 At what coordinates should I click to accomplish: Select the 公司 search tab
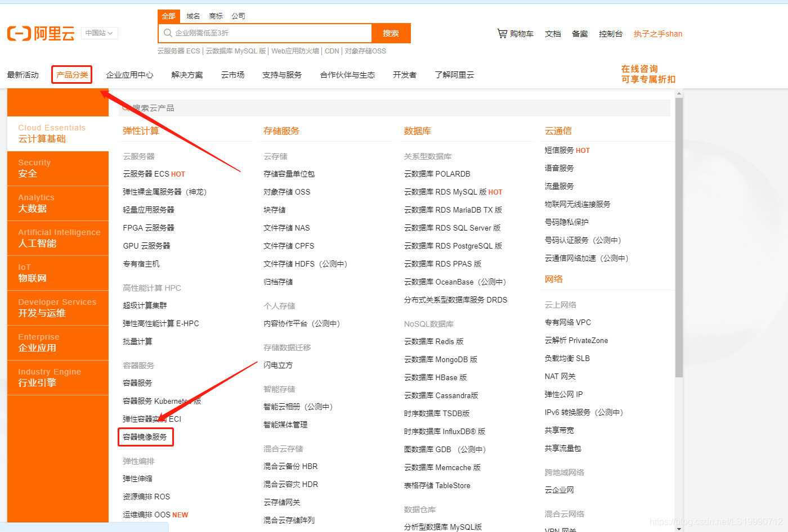click(x=238, y=16)
